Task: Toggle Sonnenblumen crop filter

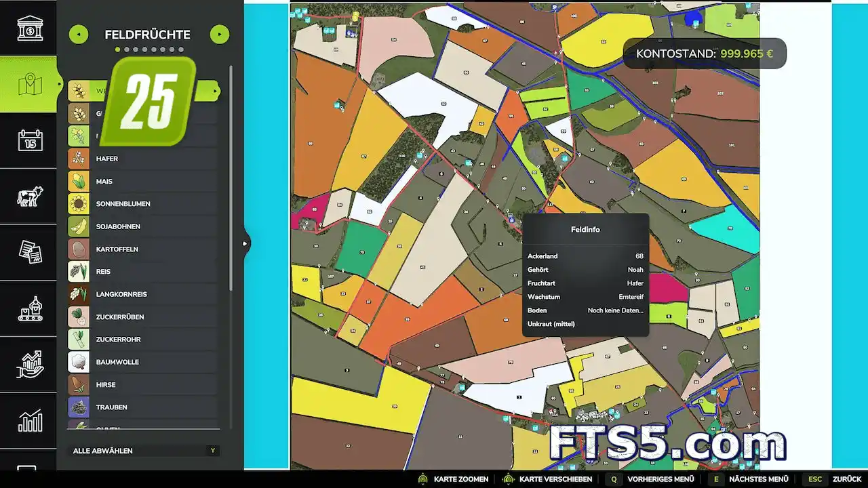Action: pos(142,204)
